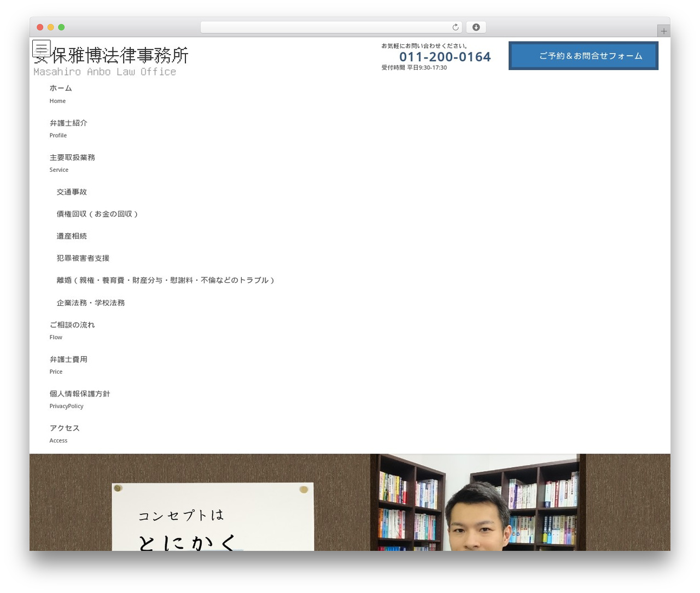Open the browser downloads icon
This screenshot has height=593, width=700.
point(476,27)
